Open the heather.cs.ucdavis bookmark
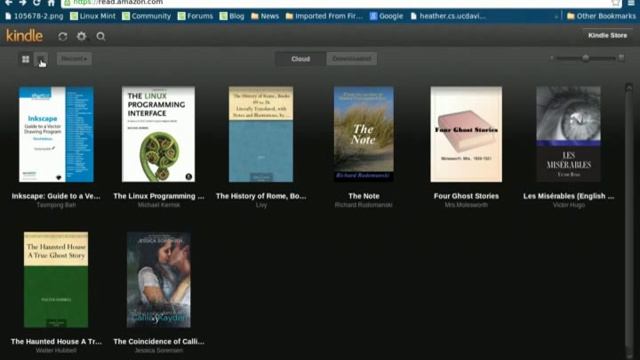Image resolution: width=640 pixels, height=360 pixels. 448,16
